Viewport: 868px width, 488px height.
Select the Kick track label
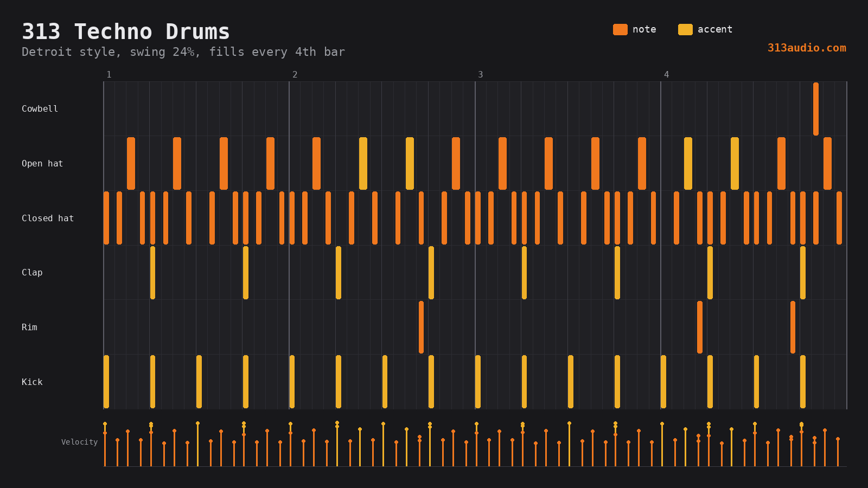[32, 382]
